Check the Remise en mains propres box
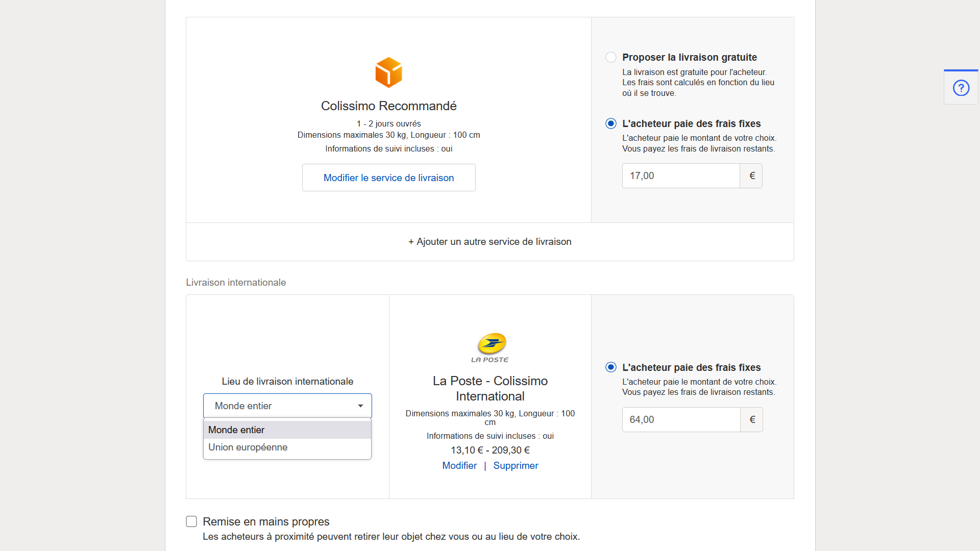The height and width of the screenshot is (551, 980). [191, 521]
